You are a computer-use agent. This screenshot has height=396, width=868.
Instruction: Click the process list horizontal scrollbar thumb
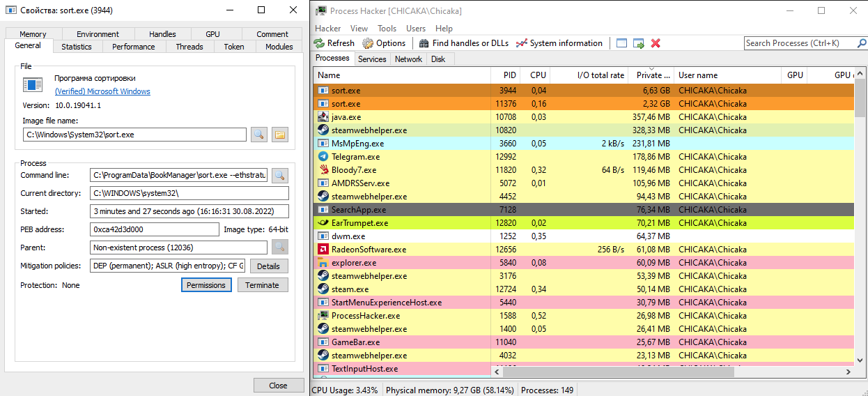(619, 372)
